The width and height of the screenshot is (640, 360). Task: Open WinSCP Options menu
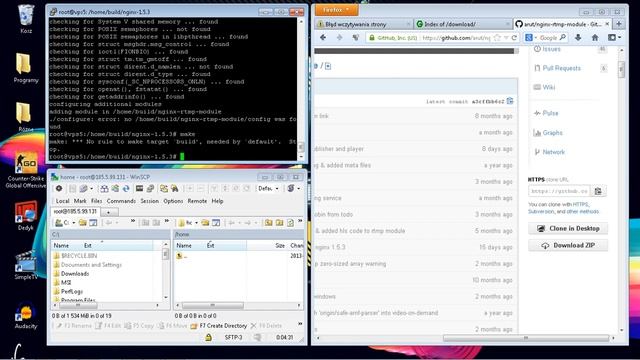pos(173,201)
